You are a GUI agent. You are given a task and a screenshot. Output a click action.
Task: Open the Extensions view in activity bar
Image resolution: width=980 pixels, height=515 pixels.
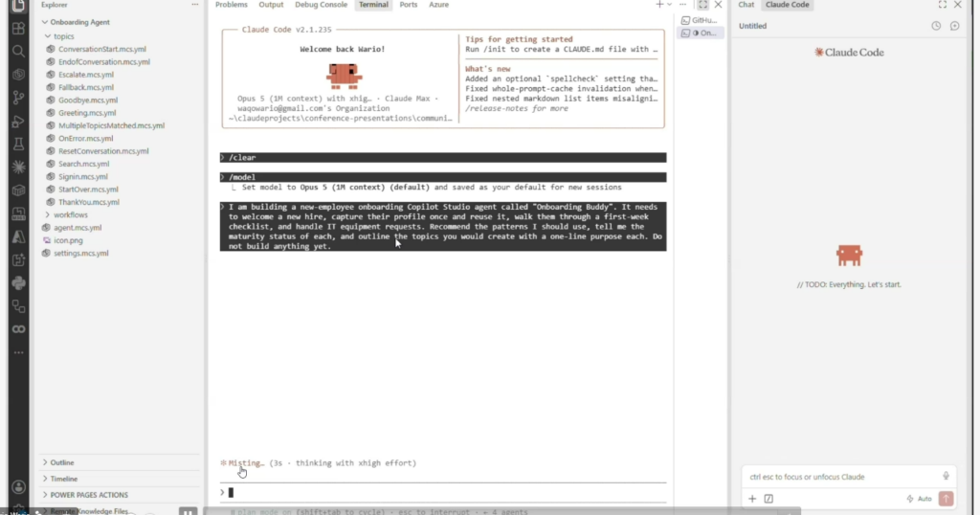click(19, 29)
